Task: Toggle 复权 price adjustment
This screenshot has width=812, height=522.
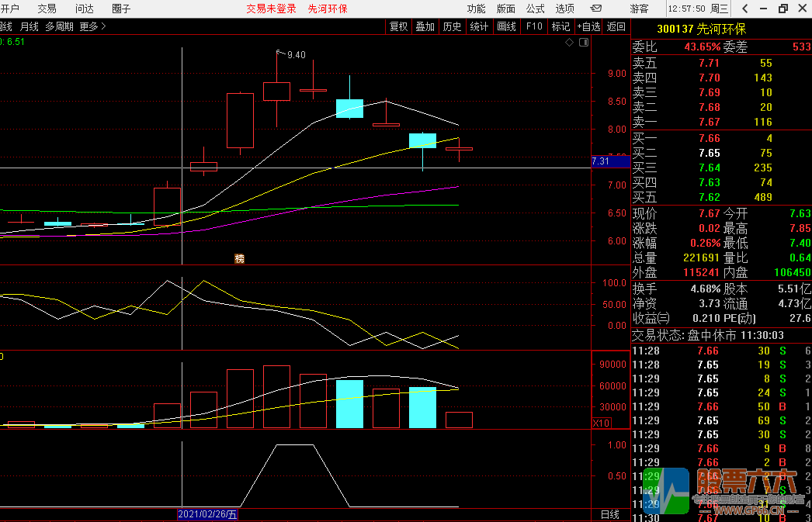Action: 398,26
